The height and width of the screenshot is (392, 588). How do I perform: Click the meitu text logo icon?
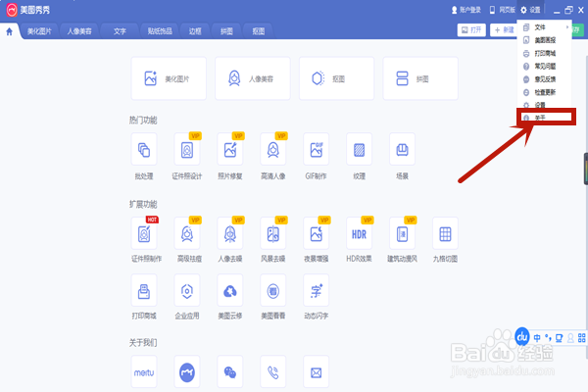(144, 371)
